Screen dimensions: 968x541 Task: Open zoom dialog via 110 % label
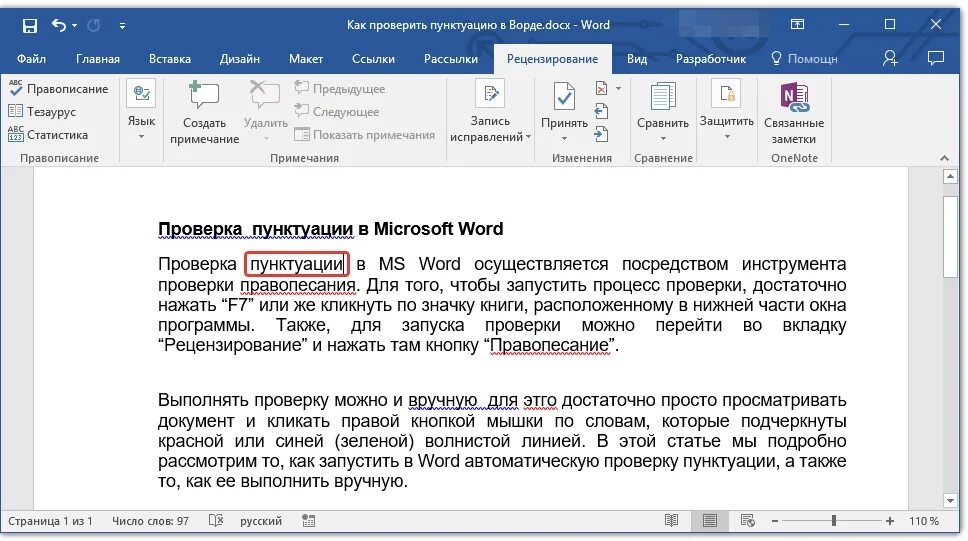point(924,521)
